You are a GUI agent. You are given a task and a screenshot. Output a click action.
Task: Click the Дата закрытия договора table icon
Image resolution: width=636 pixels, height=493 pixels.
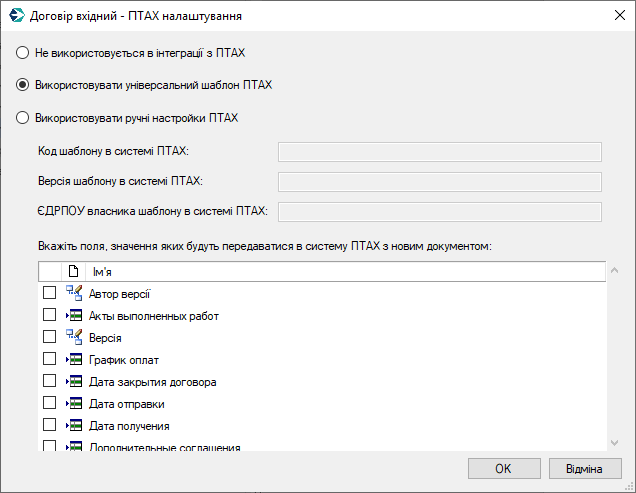point(74,381)
